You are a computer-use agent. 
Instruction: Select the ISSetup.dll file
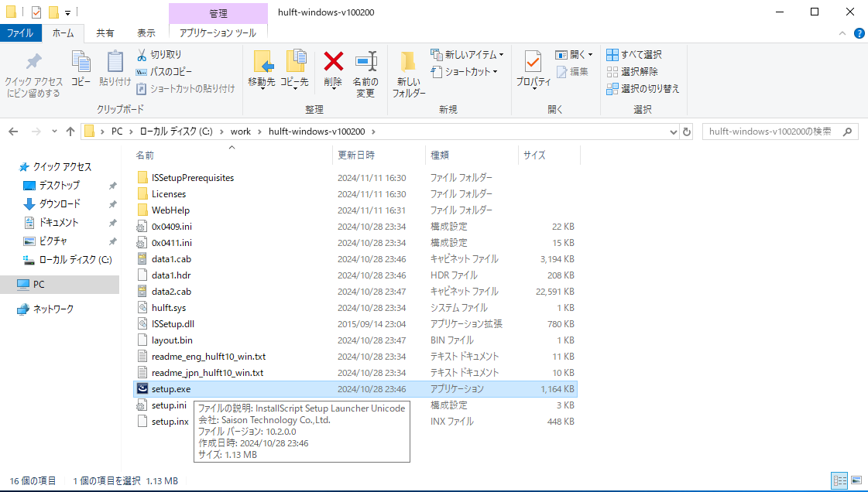173,324
